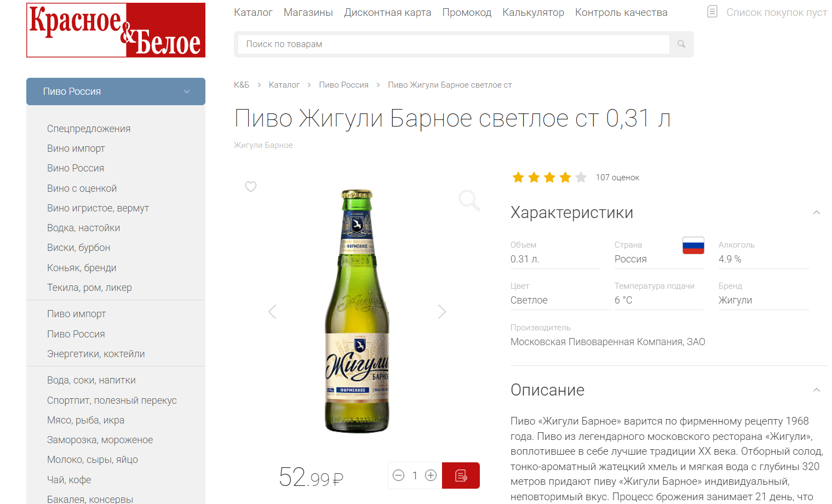Click the 0.31 л. volume value

[525, 259]
